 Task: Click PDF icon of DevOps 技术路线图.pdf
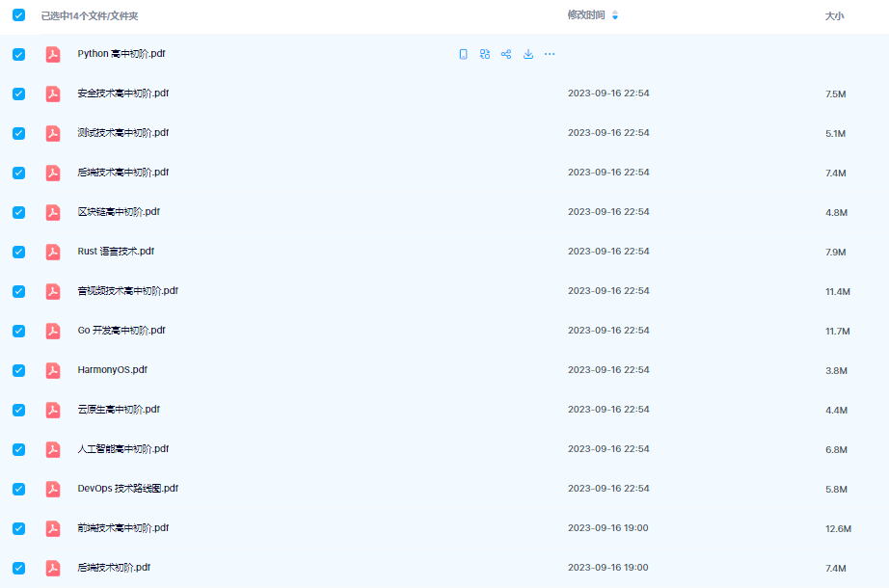[x=53, y=489]
